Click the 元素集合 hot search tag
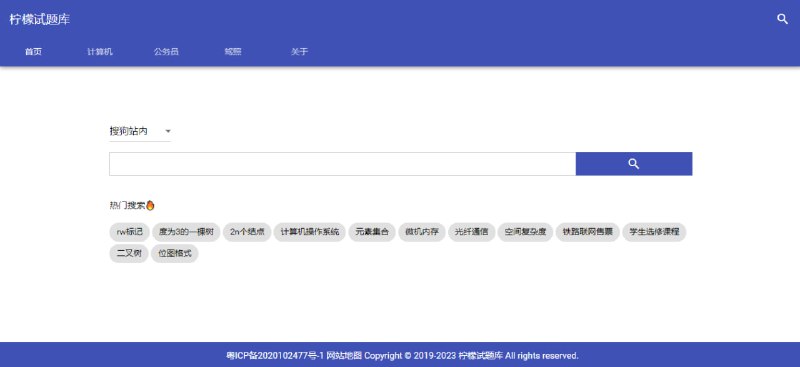Screen dimensions: 800x367 tap(372, 232)
